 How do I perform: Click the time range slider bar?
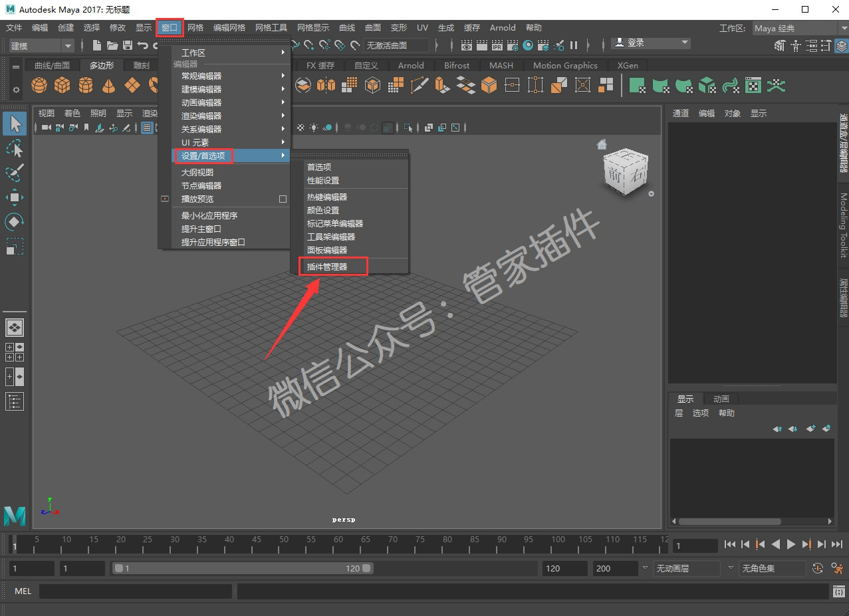tap(243, 568)
